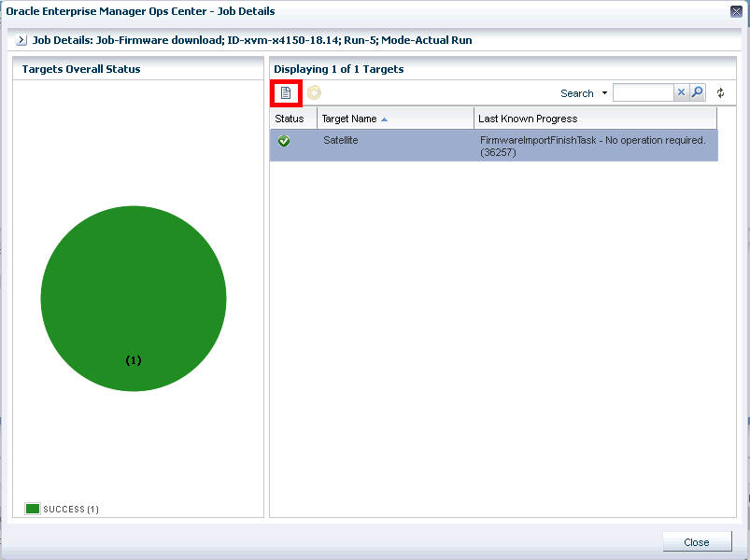
Task: Click the green success pie chart
Action: coord(134,299)
